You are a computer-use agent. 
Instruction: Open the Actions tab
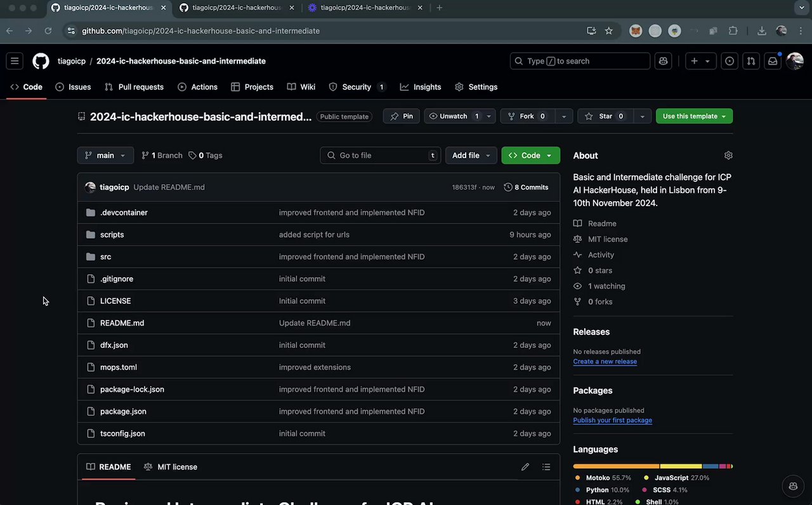click(197, 87)
